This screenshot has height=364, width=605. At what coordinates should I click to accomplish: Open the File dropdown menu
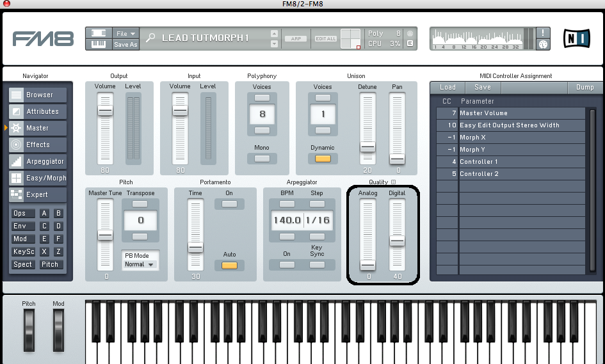click(x=125, y=33)
